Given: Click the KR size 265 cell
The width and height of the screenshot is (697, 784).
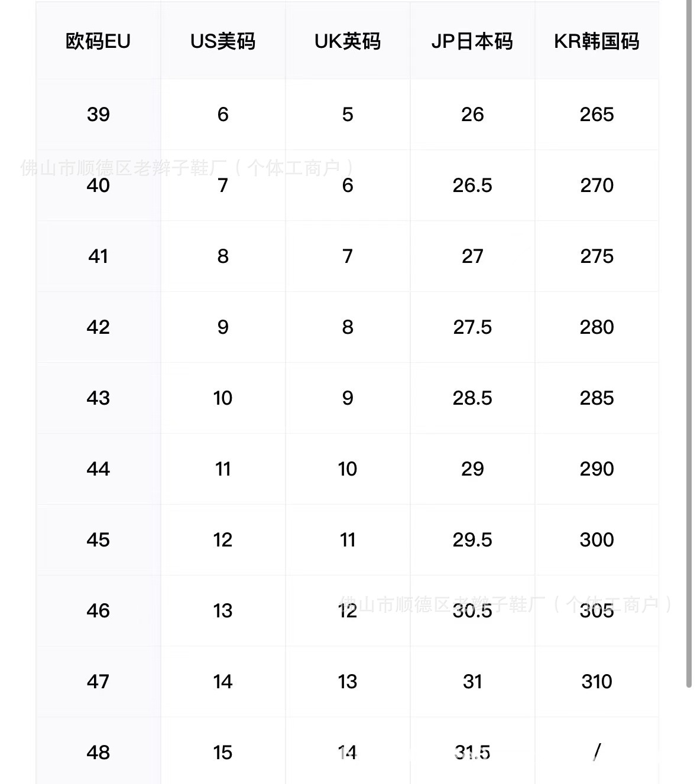Looking at the screenshot, I should 596,114.
